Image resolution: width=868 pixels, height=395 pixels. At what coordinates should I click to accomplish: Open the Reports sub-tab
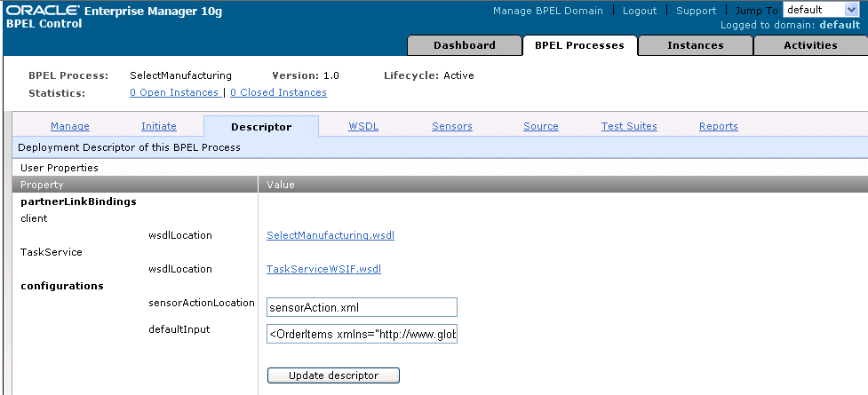click(x=719, y=126)
